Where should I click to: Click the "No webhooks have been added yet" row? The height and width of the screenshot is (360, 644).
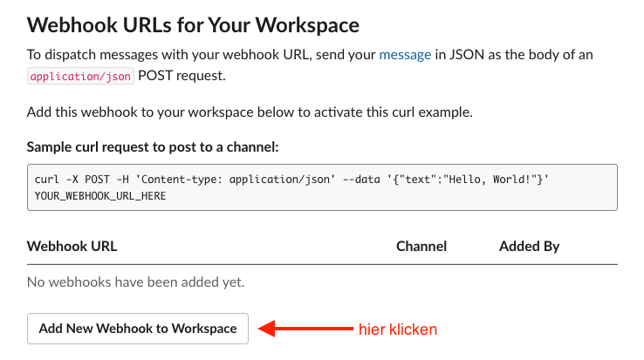tap(136, 282)
